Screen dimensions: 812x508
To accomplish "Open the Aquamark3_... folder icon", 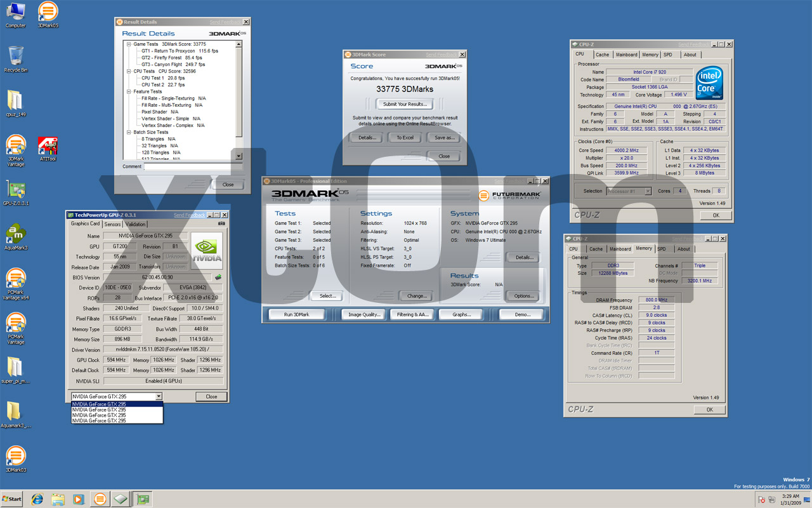I will click(15, 415).
